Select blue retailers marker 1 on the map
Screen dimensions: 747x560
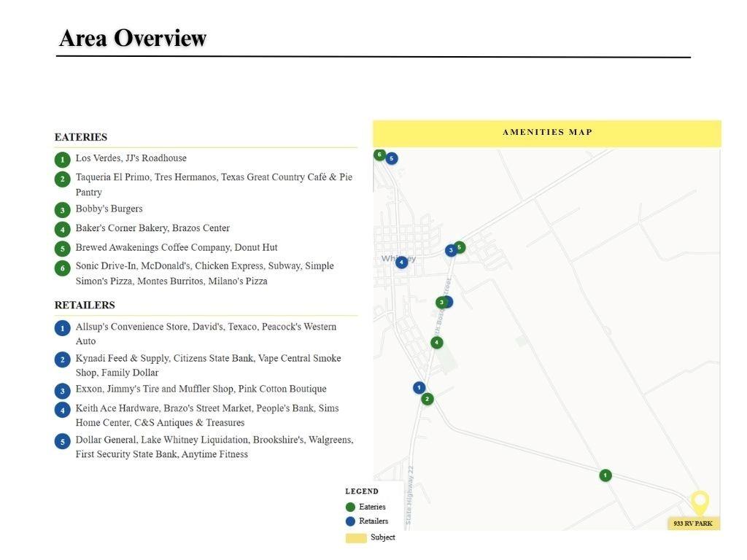[419, 388]
